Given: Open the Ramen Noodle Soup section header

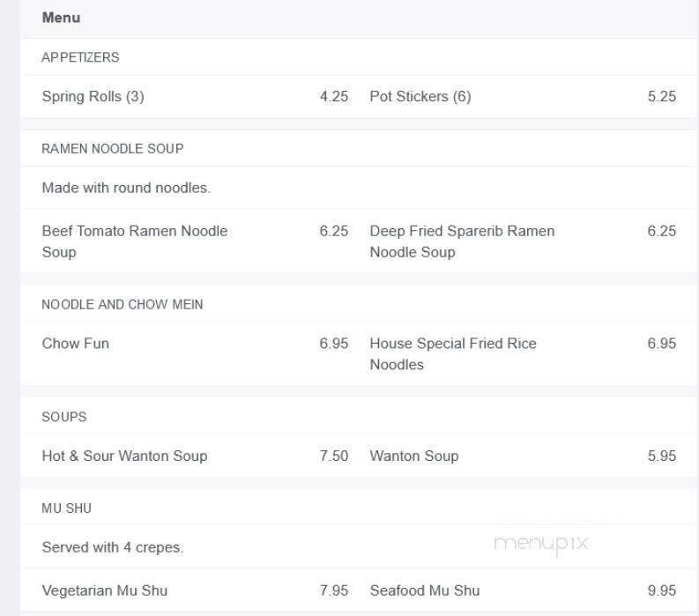Looking at the screenshot, I should coord(113,149).
